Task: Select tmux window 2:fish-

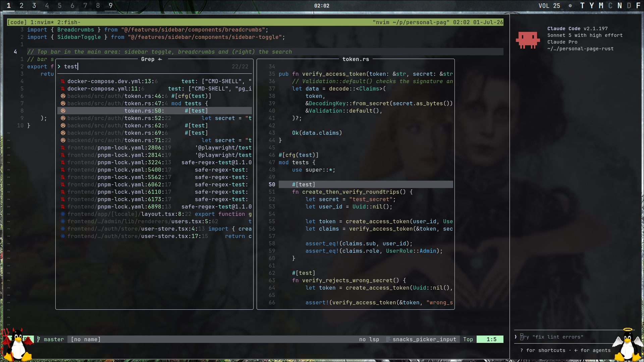Action: pyautogui.click(x=69, y=22)
